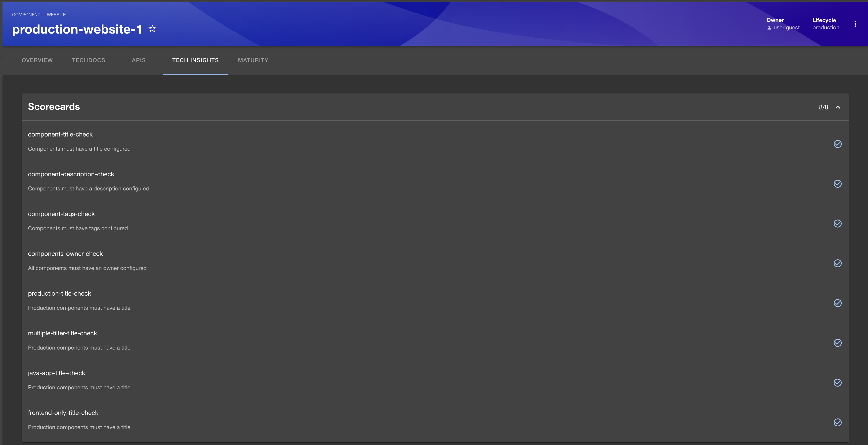Screen dimensions: 868x445
Task: Open the TechDocs tab
Action: tap(89, 60)
